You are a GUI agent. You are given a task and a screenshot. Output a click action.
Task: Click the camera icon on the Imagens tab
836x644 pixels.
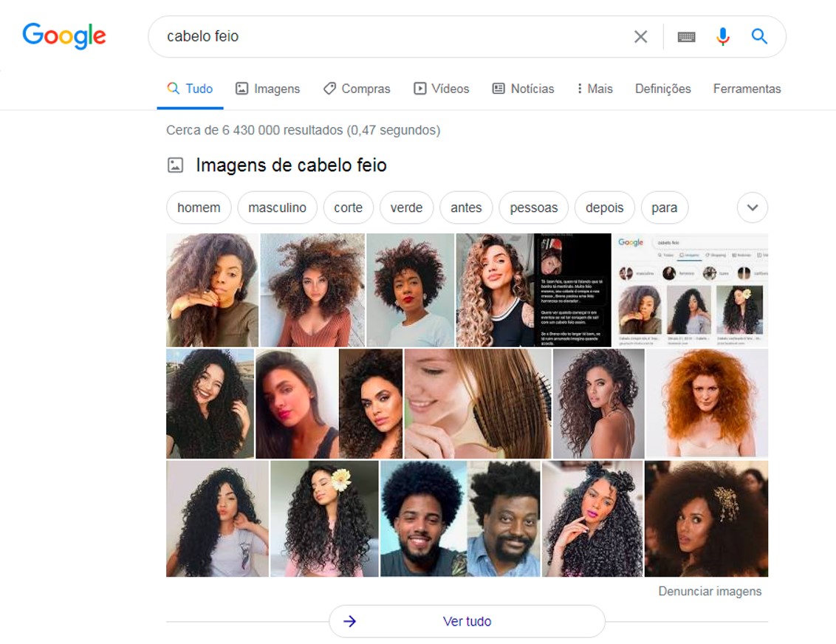[x=242, y=89]
